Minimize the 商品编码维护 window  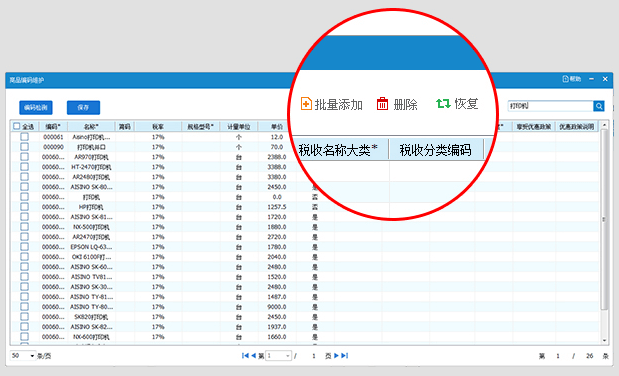pyautogui.click(x=591, y=79)
